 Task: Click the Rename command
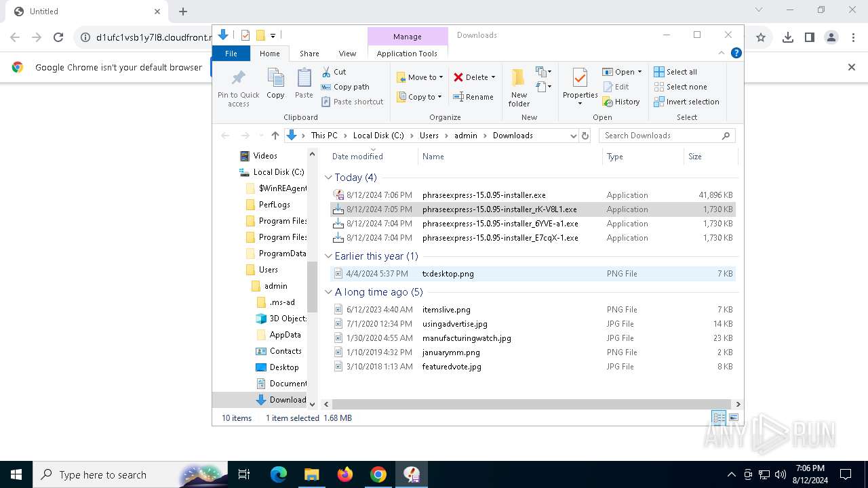(x=473, y=97)
